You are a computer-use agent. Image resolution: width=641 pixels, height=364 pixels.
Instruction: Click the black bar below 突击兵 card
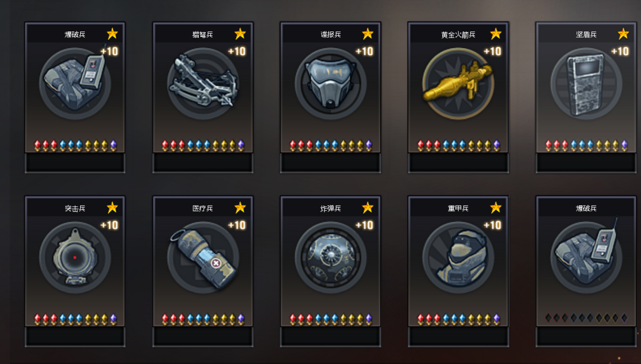pos(75,337)
